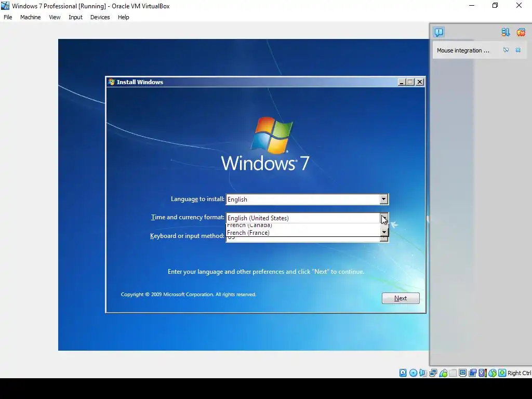The height and width of the screenshot is (399, 532).
Task: Minimize the VirtualBox window
Action: pos(472,5)
